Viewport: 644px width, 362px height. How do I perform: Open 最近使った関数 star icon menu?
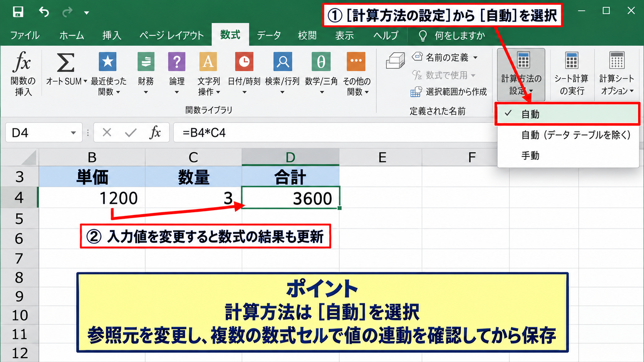point(108,62)
